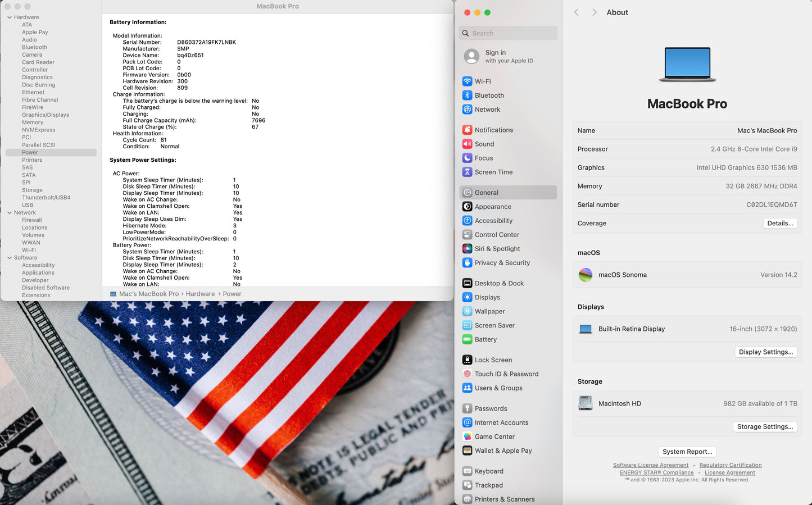Open the ENERGY STAR Compliance link
This screenshot has height=505, width=812.
[657, 473]
